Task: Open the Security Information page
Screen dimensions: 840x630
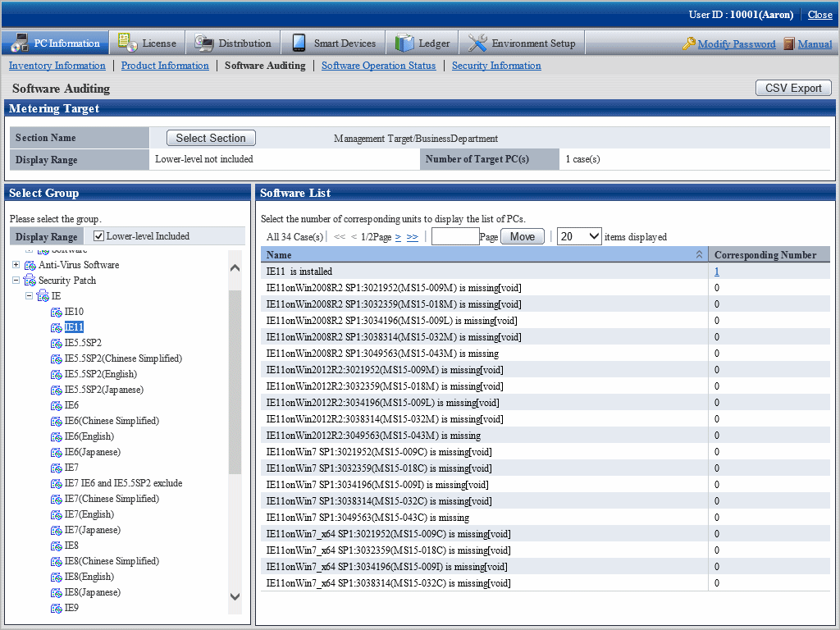Action: pos(496,66)
